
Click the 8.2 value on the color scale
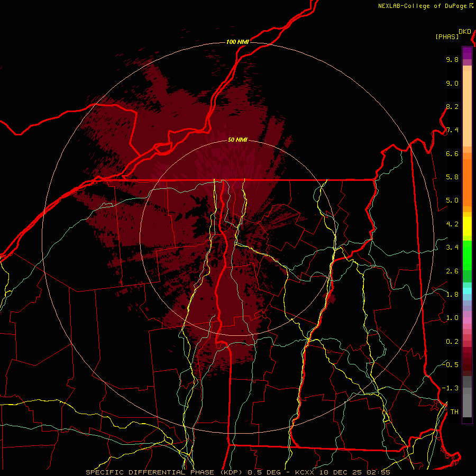point(452,106)
